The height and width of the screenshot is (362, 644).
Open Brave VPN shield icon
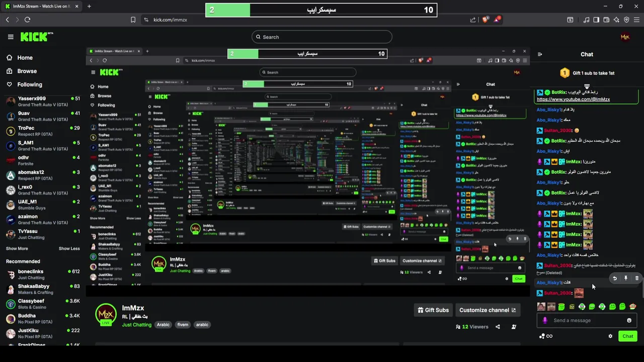click(x=626, y=20)
